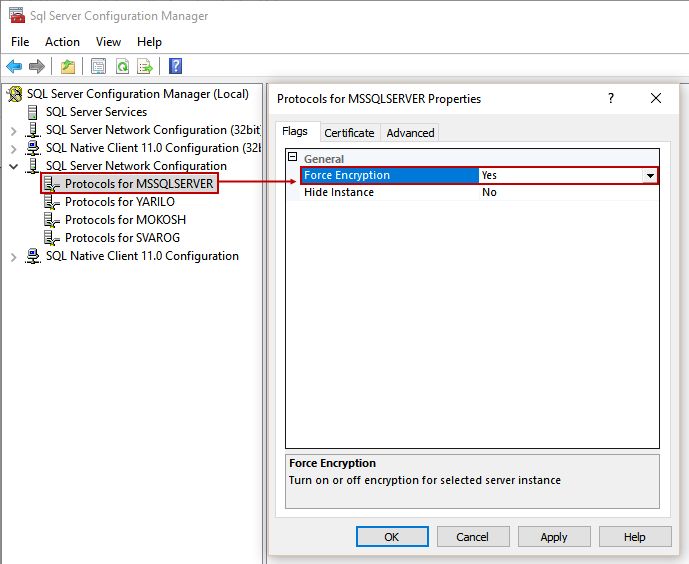Image resolution: width=689 pixels, height=564 pixels.
Task: Select SQL Server Configuration Manager (Local) root node
Action: 138,94
